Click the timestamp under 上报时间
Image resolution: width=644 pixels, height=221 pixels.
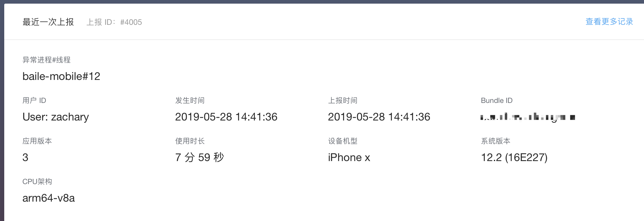click(x=379, y=117)
